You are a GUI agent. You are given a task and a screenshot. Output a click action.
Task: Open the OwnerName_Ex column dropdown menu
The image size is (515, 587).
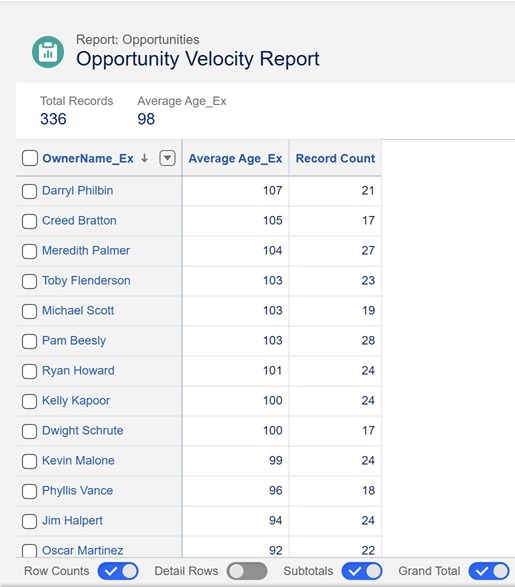point(167,158)
